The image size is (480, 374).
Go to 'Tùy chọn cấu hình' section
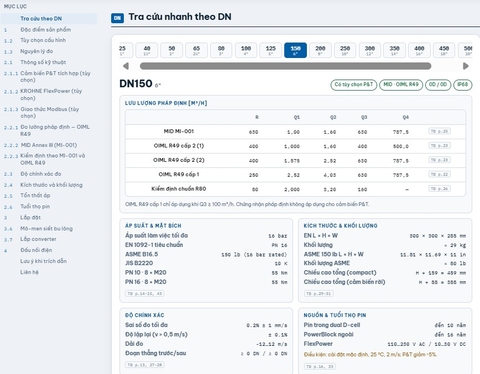tap(43, 40)
